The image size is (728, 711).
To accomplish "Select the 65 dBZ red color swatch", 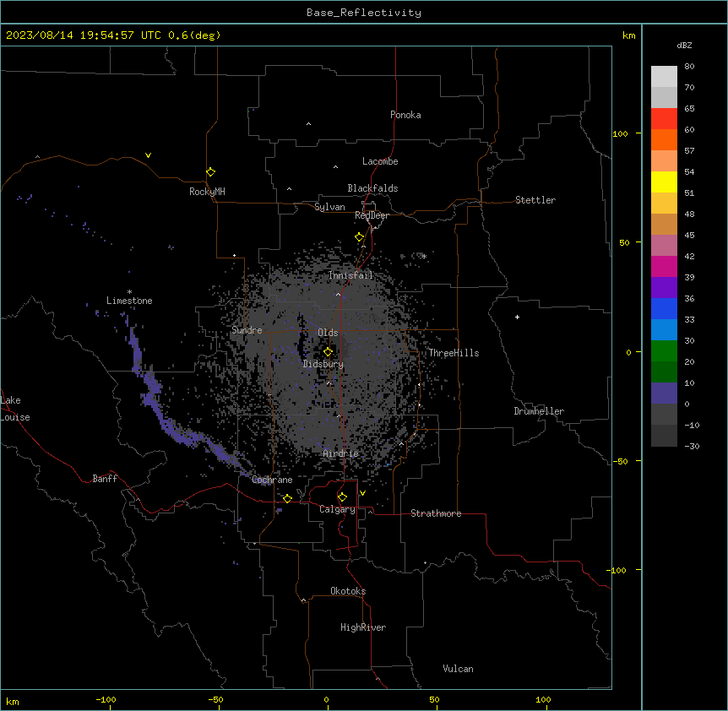I will click(x=664, y=118).
